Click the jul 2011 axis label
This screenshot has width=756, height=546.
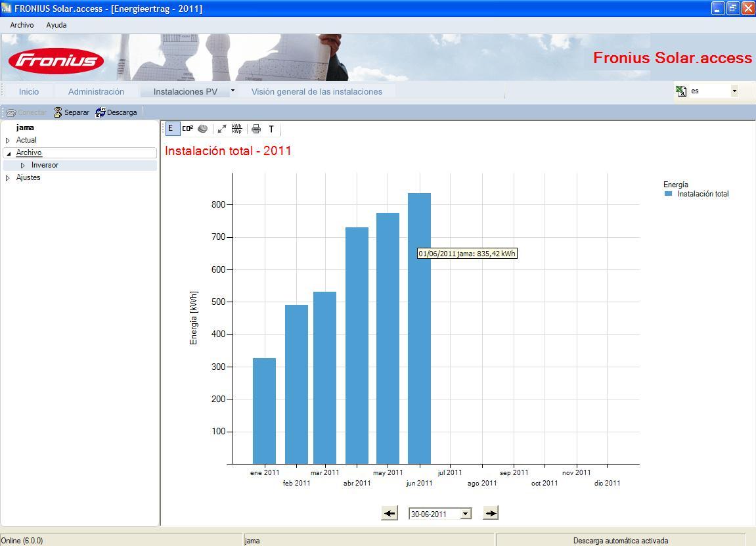click(x=450, y=472)
